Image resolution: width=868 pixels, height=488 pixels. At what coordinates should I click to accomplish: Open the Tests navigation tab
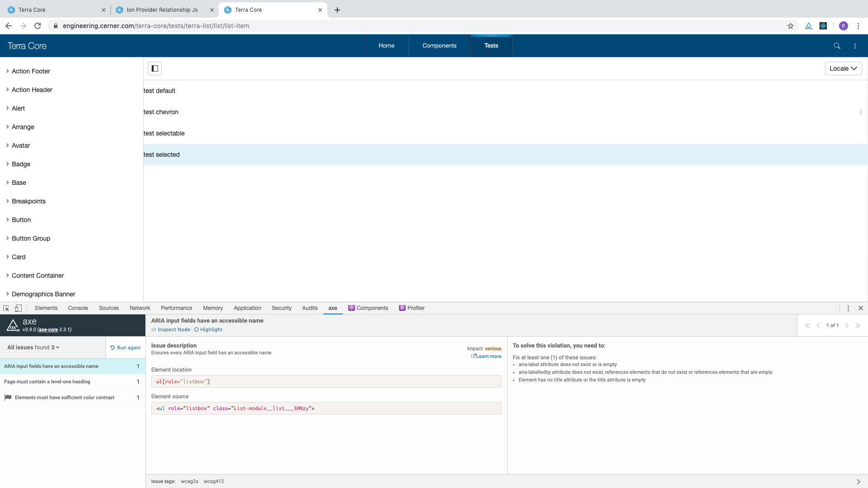point(491,45)
